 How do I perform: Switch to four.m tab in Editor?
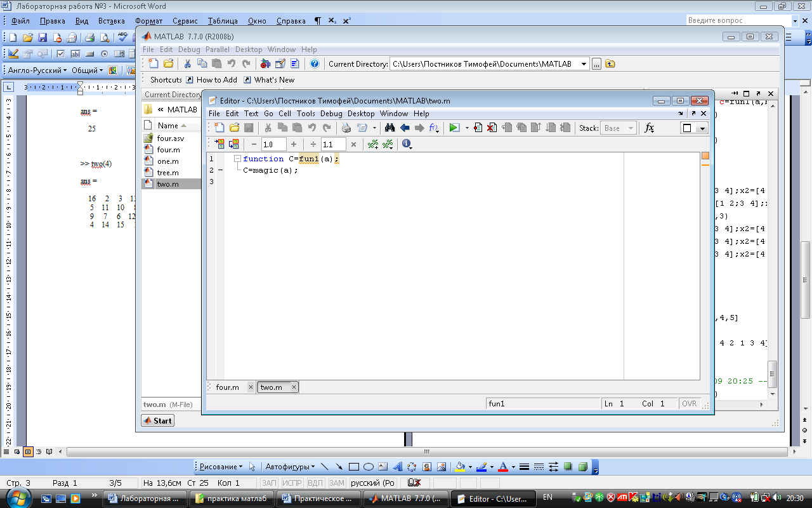click(x=227, y=387)
